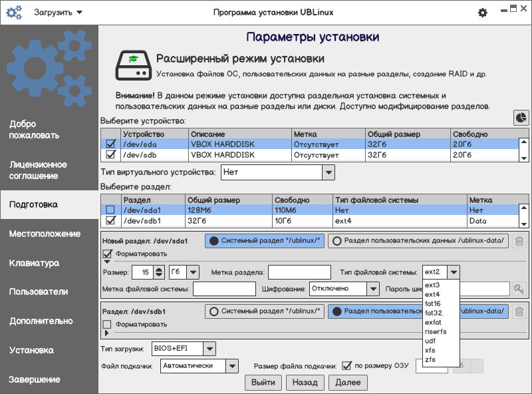Click the pie chart disk usage icon
This screenshot has height=394, width=532.
tap(521, 118)
